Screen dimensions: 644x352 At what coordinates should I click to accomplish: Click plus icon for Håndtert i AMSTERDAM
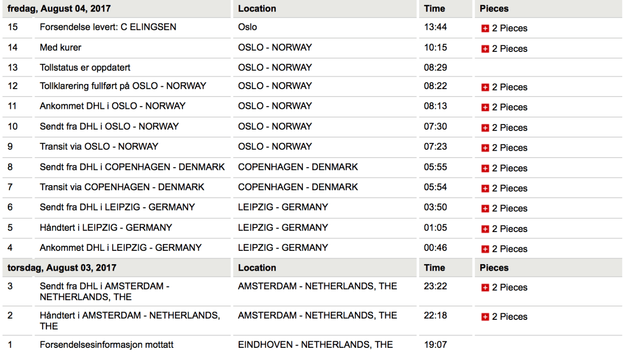pyautogui.click(x=485, y=317)
